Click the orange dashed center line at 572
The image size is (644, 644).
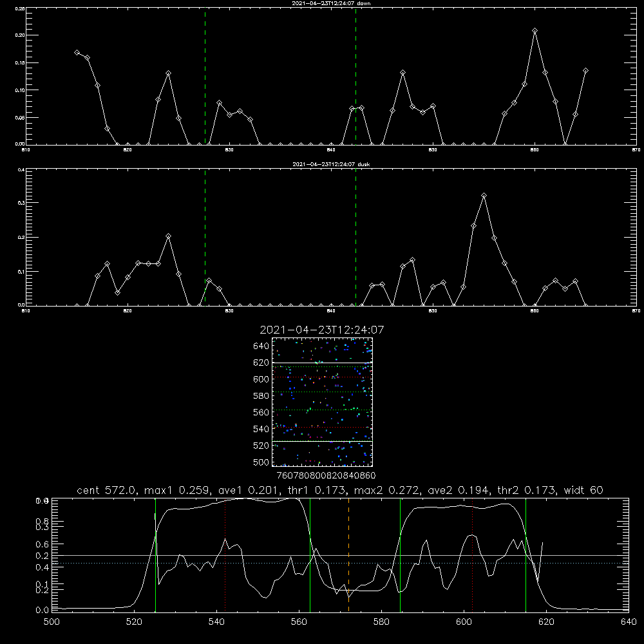click(x=348, y=555)
